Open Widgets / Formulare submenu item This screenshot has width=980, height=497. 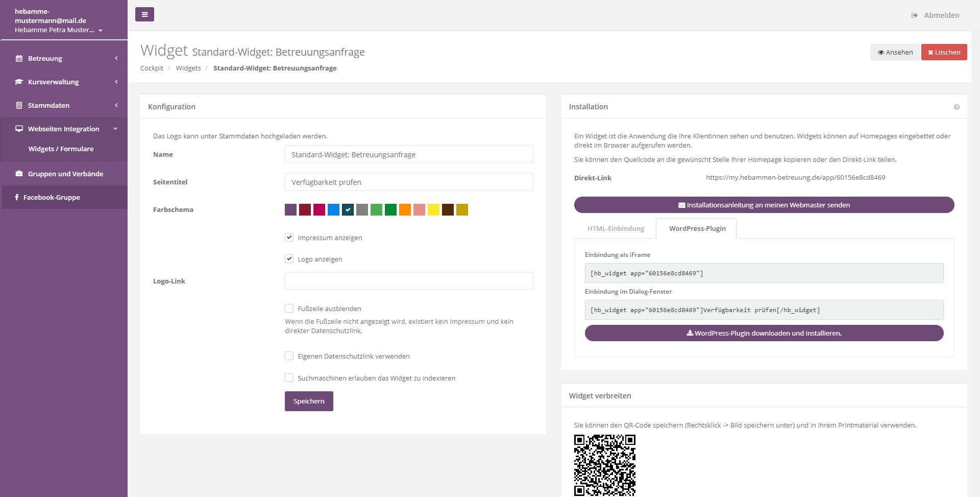click(x=61, y=149)
